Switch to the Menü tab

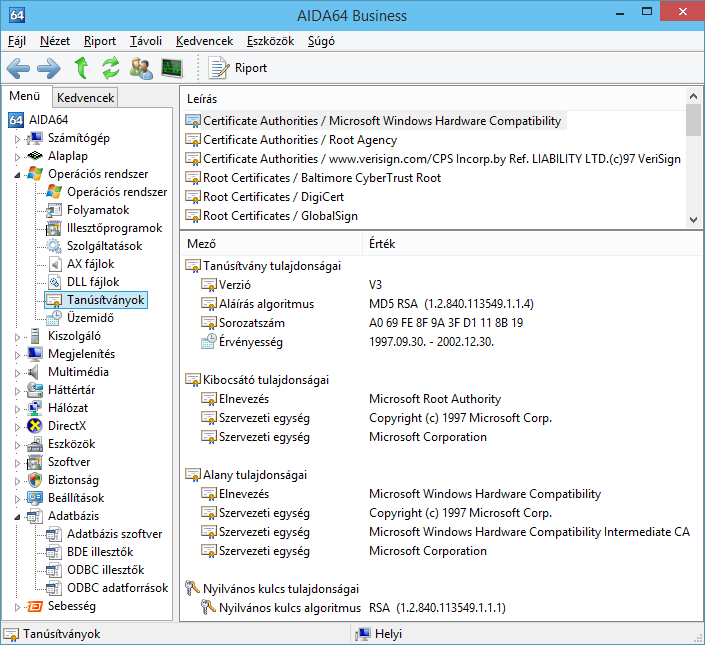click(25, 96)
